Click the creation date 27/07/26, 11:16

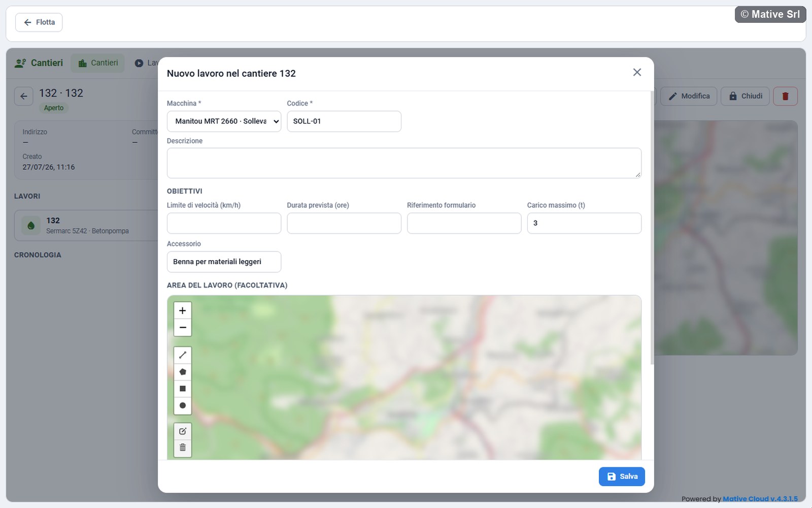[49, 167]
